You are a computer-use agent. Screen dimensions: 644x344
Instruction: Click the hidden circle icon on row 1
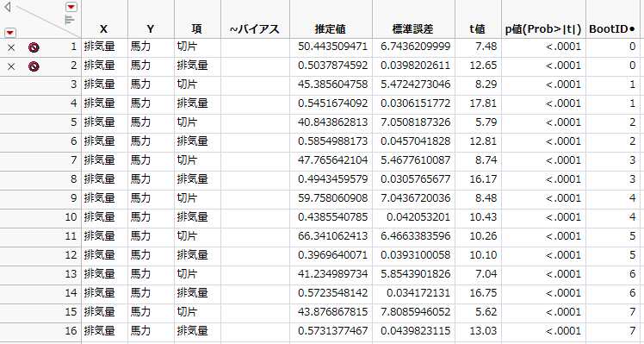[x=34, y=47]
